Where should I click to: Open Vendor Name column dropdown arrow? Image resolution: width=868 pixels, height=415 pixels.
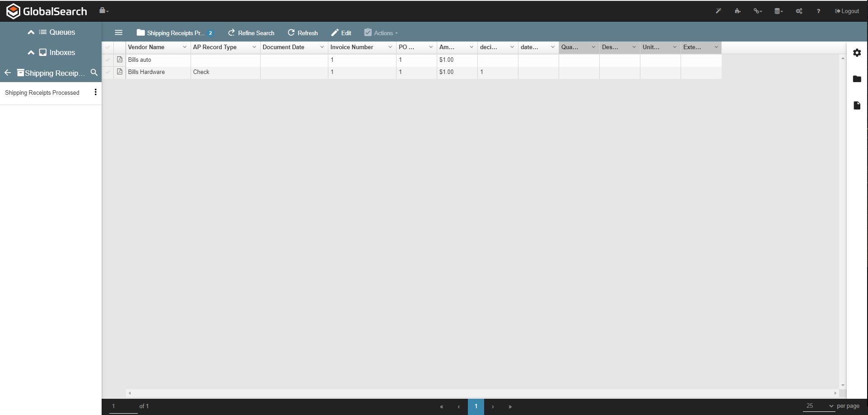(184, 47)
